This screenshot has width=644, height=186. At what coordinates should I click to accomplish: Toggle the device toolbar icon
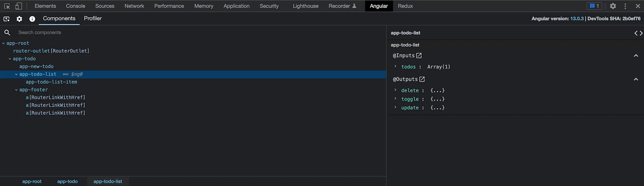click(x=19, y=6)
